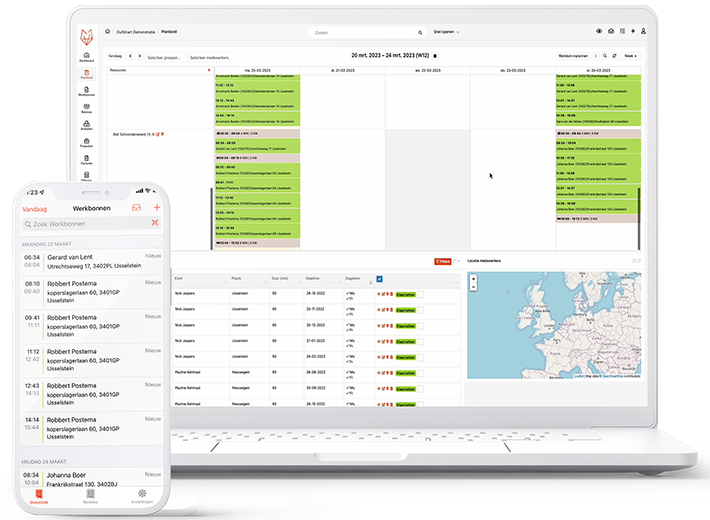The image size is (710, 520).
Task: Open Instellingen tab in phone bottom bar
Action: point(142,495)
